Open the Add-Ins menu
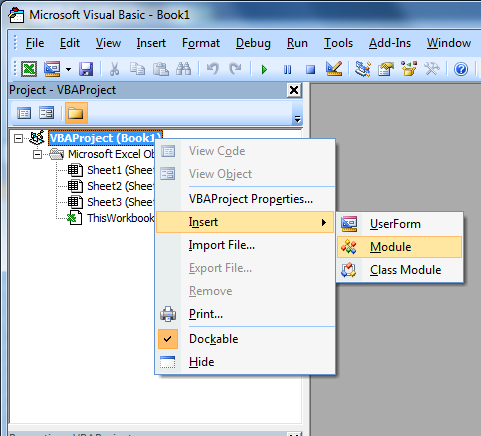This screenshot has height=436, width=481. [x=390, y=43]
